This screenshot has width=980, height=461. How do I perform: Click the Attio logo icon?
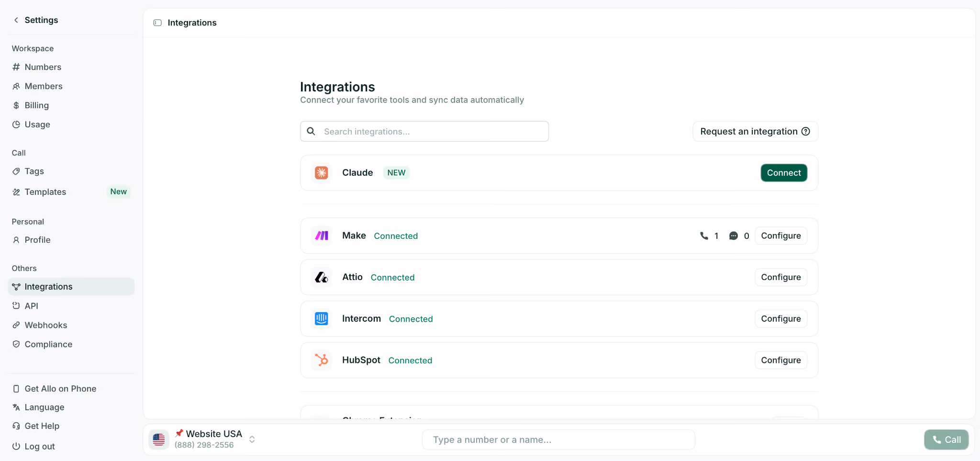click(x=322, y=277)
